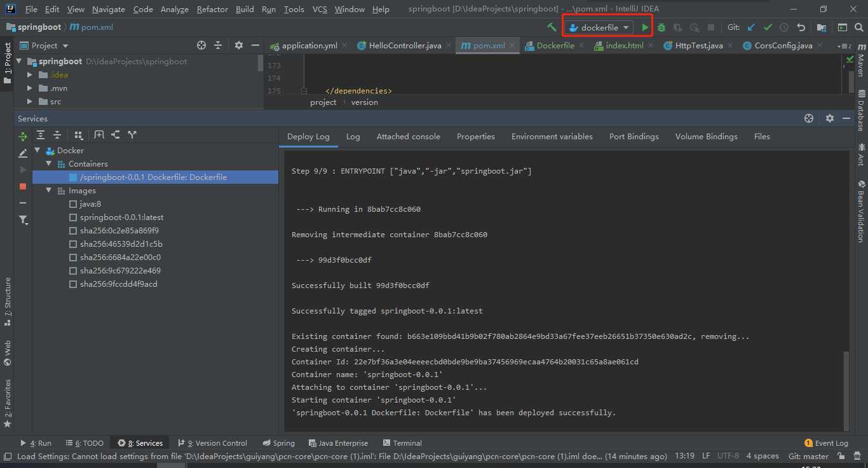
Task: Tick the sha256:9c679222e469 image checkbox
Action: [73, 271]
